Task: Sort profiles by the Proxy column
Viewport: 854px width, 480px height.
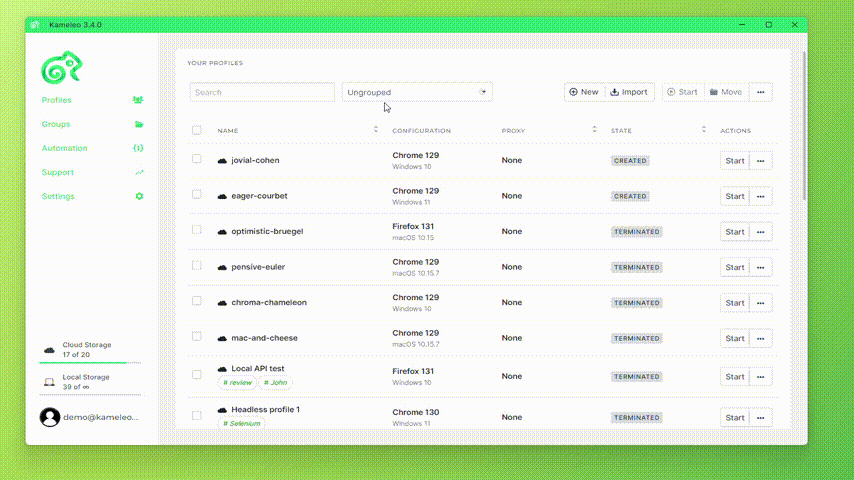Action: tap(594, 129)
